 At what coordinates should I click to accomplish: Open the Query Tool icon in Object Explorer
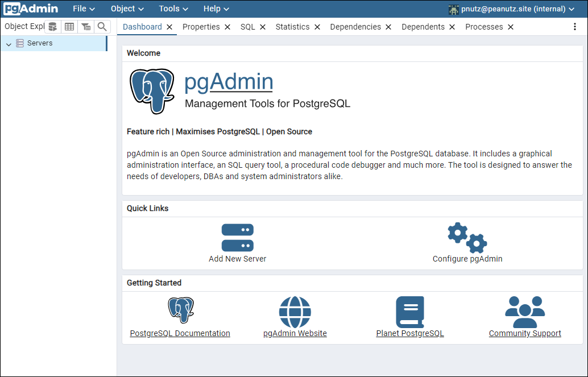(52, 27)
